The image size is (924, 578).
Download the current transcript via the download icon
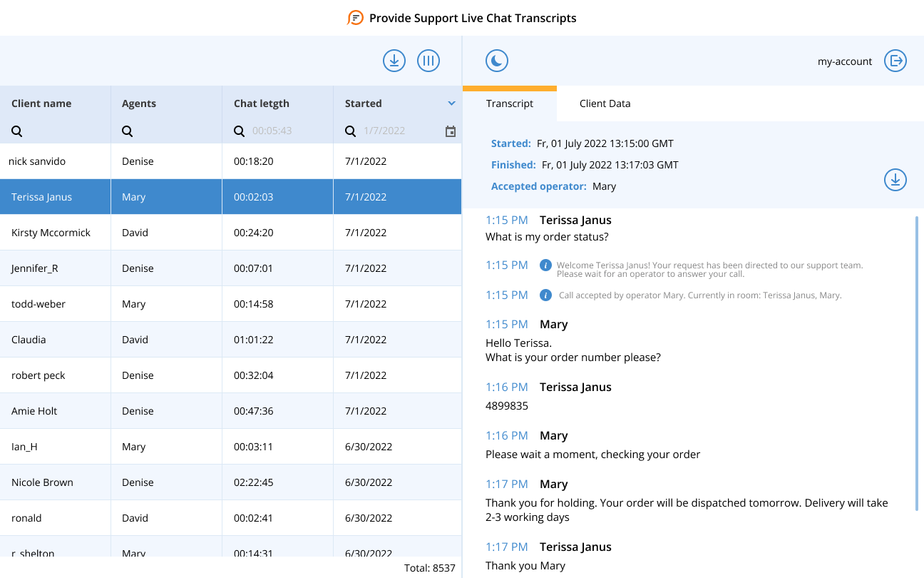pos(895,180)
